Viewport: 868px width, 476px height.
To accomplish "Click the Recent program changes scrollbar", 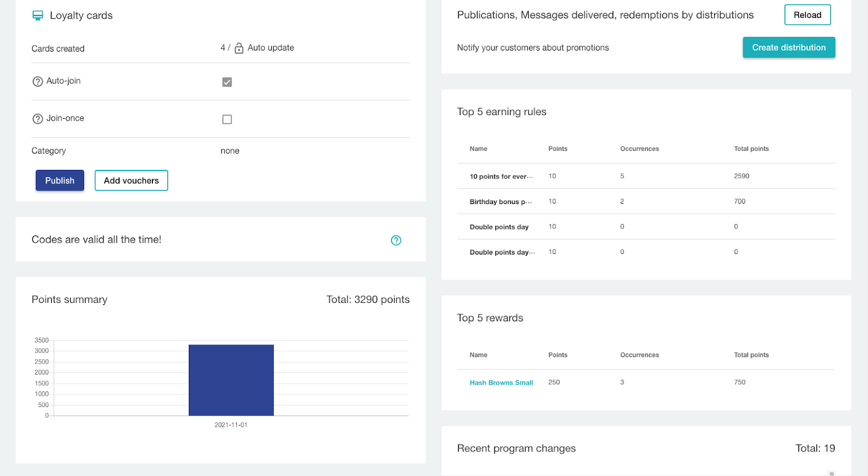I will pos(831,473).
